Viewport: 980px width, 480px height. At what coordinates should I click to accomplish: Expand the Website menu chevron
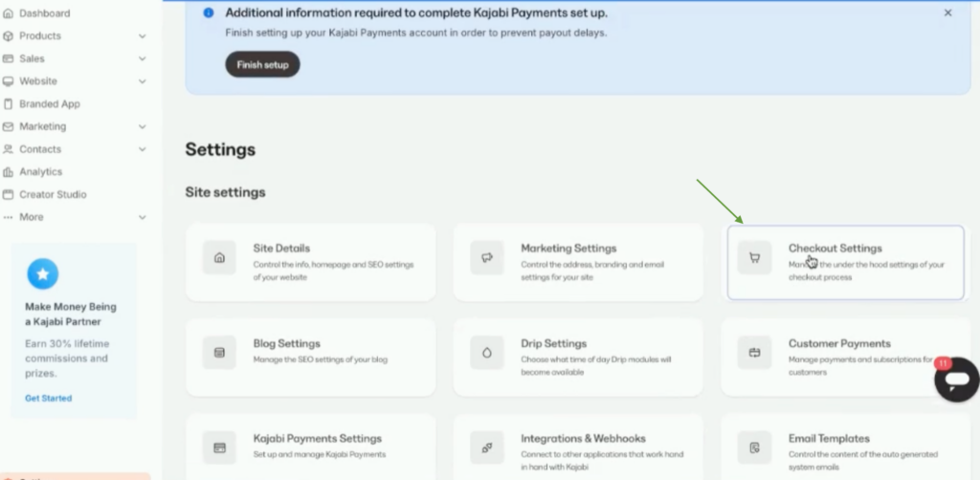[x=142, y=81]
